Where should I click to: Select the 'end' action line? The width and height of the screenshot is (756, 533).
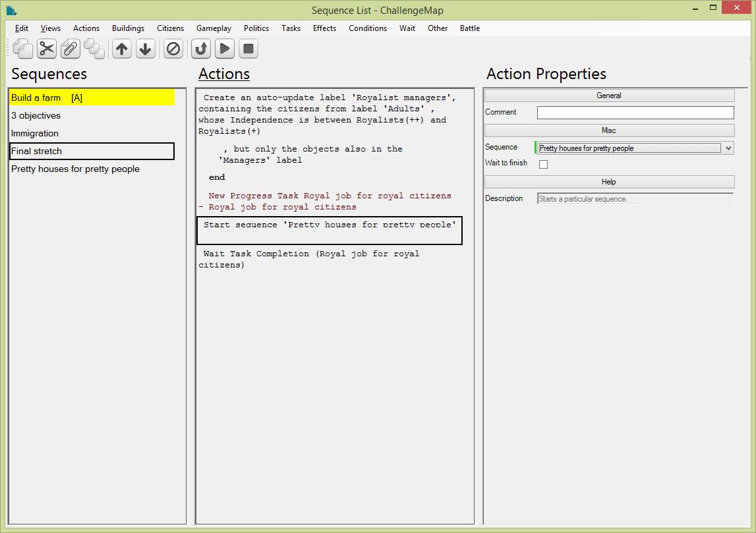click(330, 177)
